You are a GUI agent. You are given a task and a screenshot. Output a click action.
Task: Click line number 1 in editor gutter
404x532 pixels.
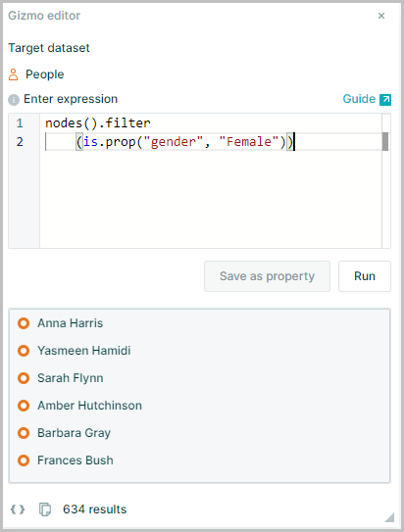[20, 123]
